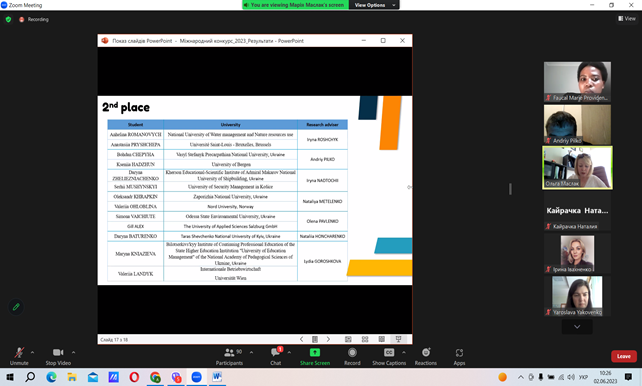Screen dimensions: 642x386
Task: Start recording with the Record button
Action: pos(352,356)
